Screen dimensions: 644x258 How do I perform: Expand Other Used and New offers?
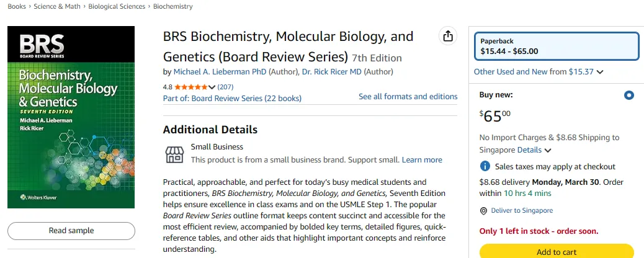pos(539,72)
